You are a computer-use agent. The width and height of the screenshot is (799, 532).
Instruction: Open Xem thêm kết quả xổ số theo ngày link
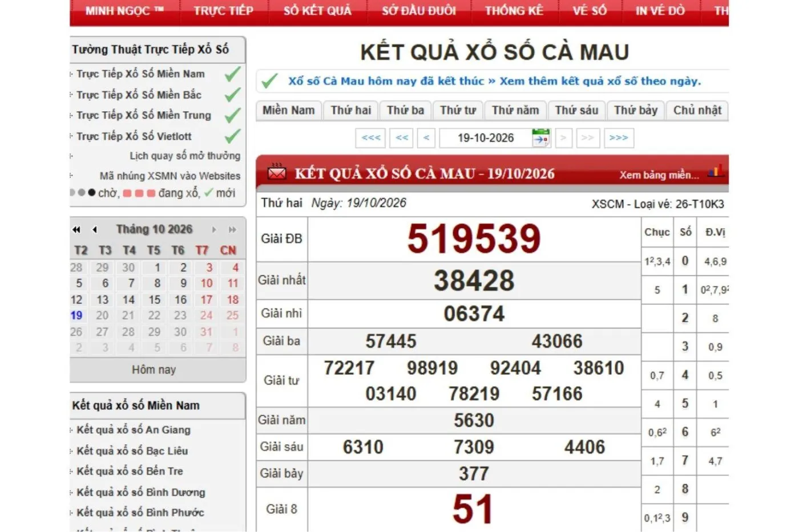coord(600,81)
